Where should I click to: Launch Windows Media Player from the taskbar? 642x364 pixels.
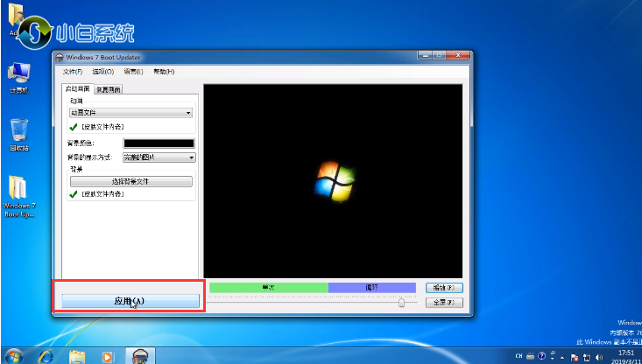108,354
